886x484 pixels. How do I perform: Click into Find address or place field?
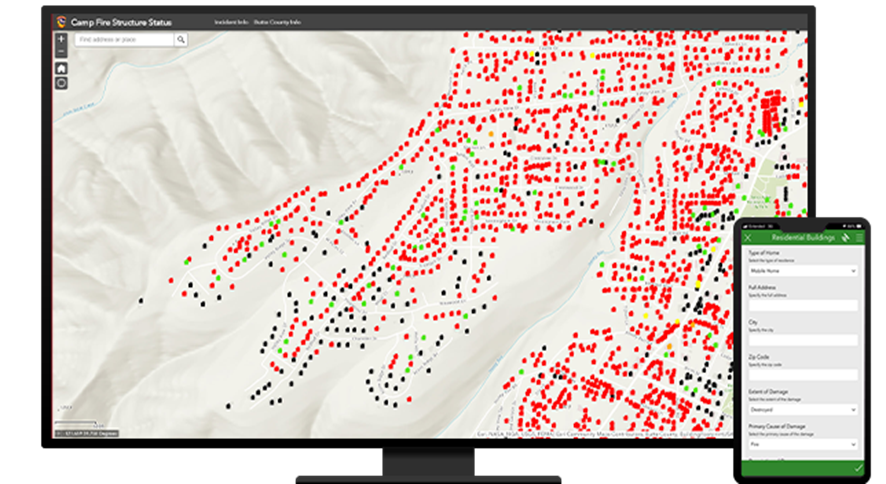click(x=124, y=40)
